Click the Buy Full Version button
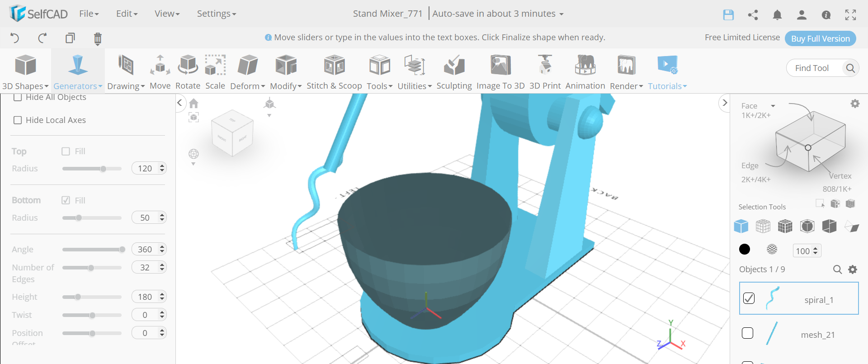This screenshot has width=868, height=364. (x=821, y=38)
